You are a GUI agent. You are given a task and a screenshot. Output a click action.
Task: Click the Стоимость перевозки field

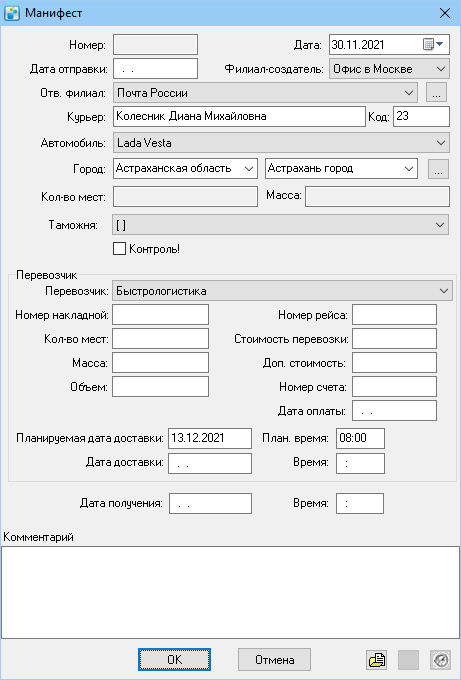(394, 338)
